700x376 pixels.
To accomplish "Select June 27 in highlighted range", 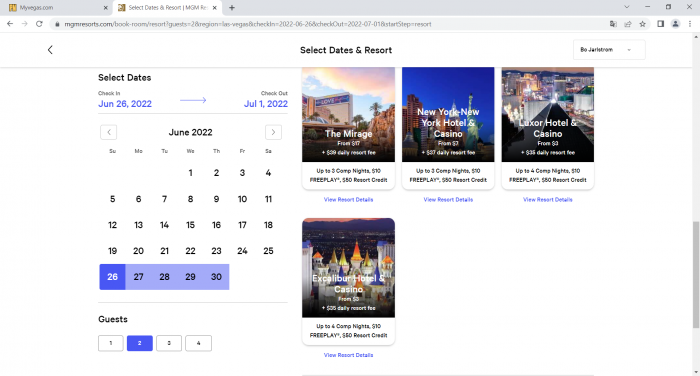I will (138, 277).
